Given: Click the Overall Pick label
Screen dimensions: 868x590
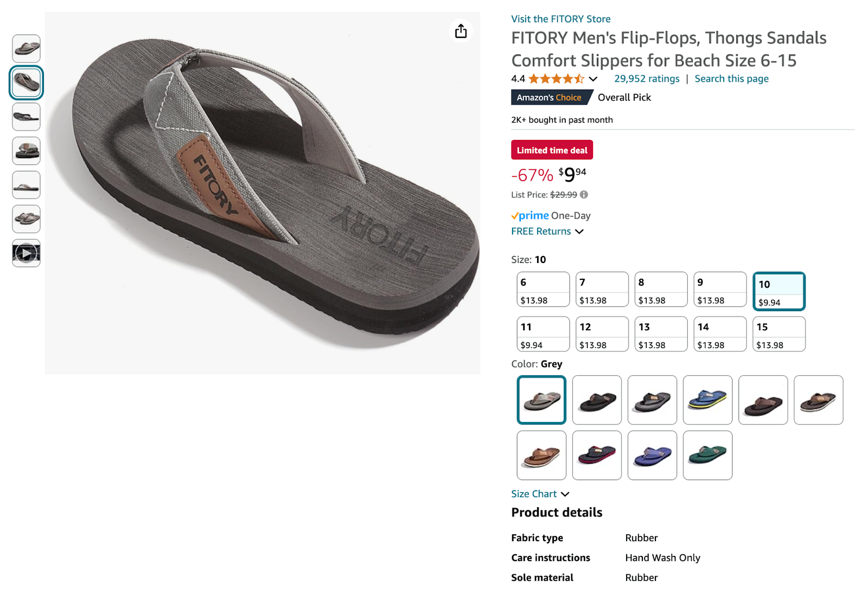Looking at the screenshot, I should (624, 98).
